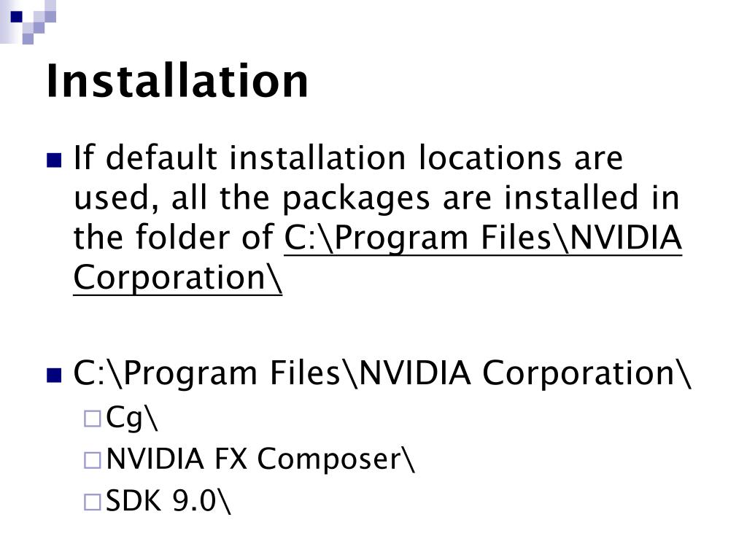Viewport: 747px width, 560px height.
Task: Select the hollow square bullet beside NVIDIA FX Composer\
Action: tap(93, 461)
